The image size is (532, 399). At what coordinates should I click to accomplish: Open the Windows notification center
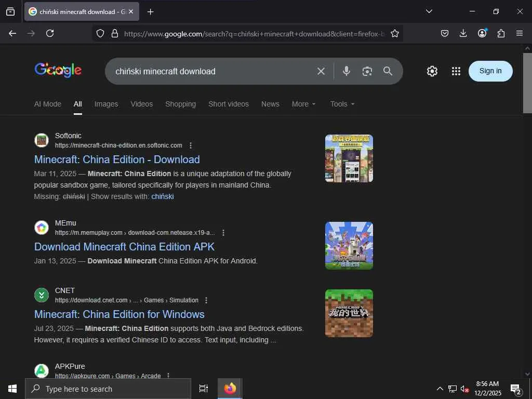coord(516,389)
